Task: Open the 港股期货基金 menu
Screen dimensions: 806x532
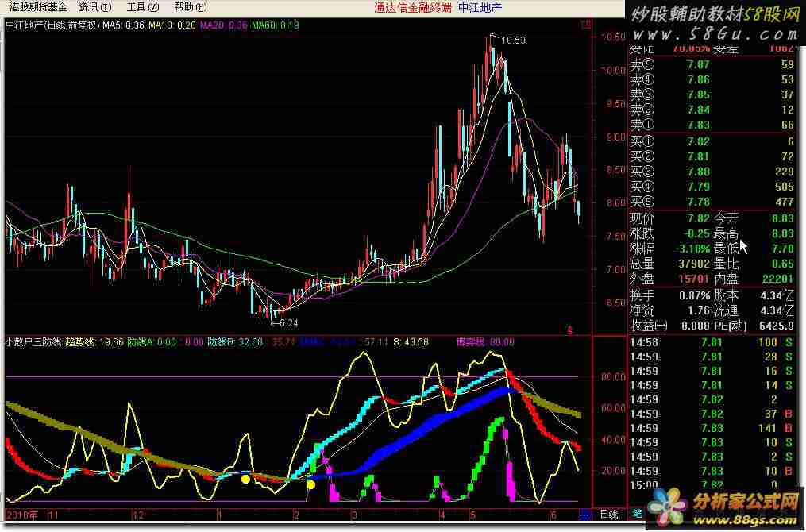Action: 38,7
